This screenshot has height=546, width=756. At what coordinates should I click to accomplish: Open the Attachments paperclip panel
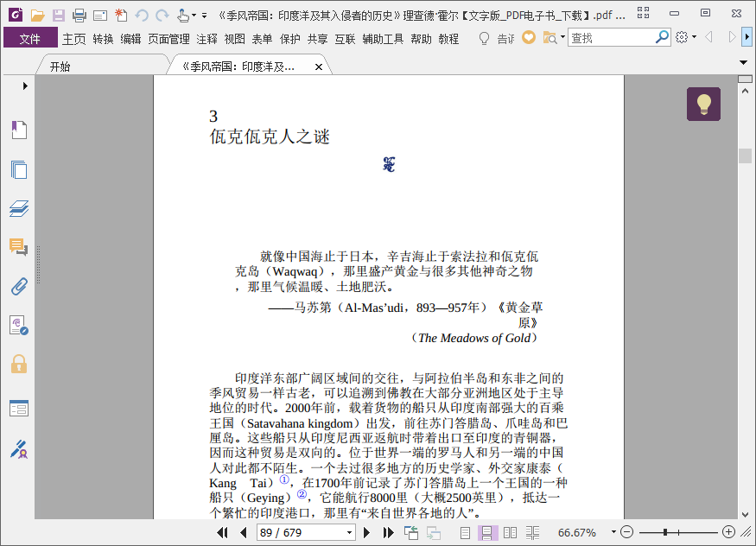[19, 286]
